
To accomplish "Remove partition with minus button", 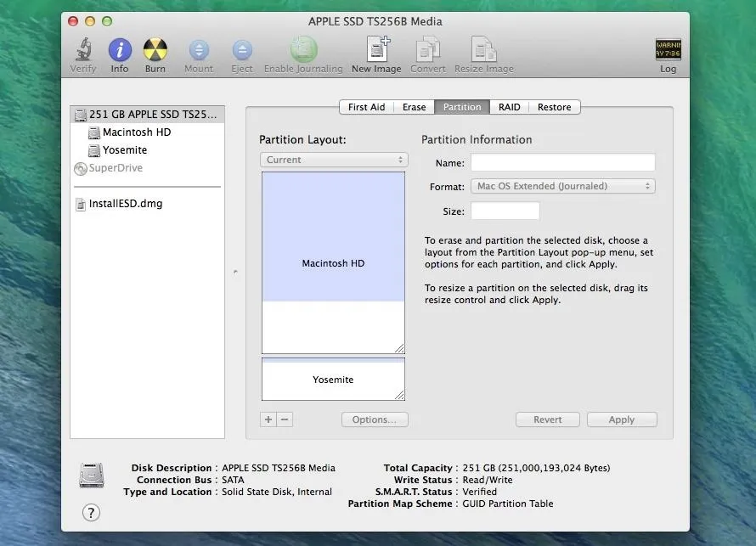I will coord(285,419).
